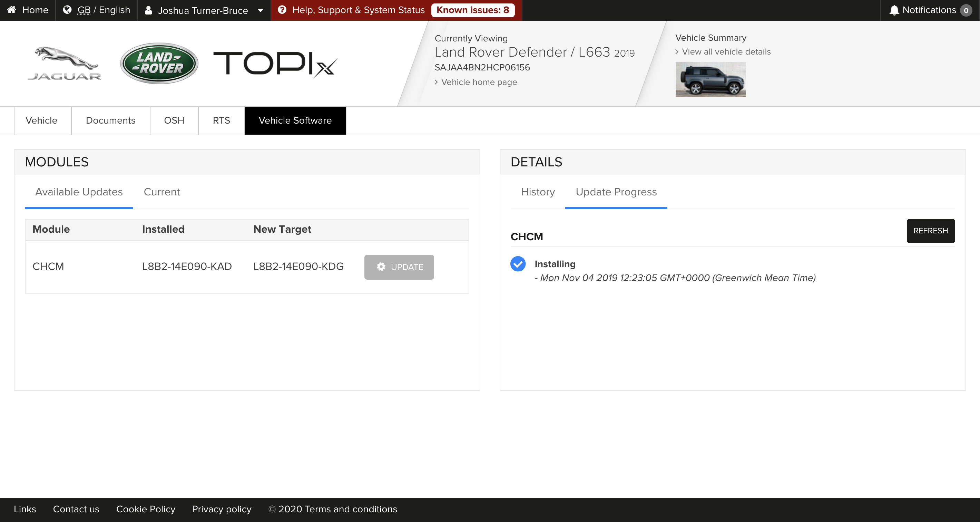Open Help, Support & System Status
The width and height of the screenshot is (980, 522).
(x=359, y=10)
